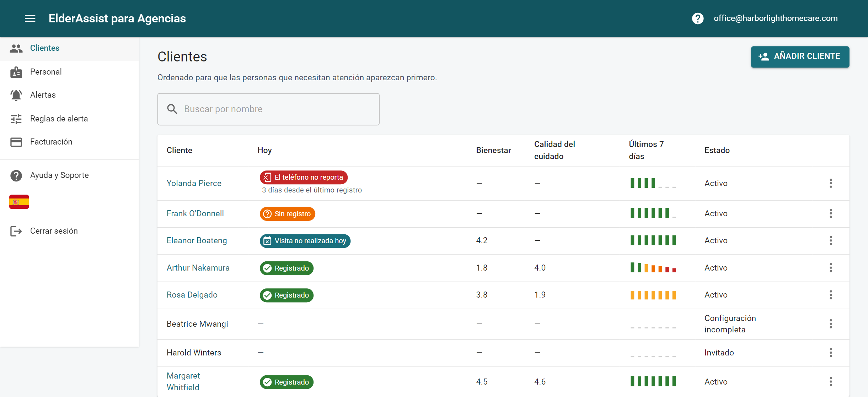Click the Bienestar column header

[x=493, y=150]
